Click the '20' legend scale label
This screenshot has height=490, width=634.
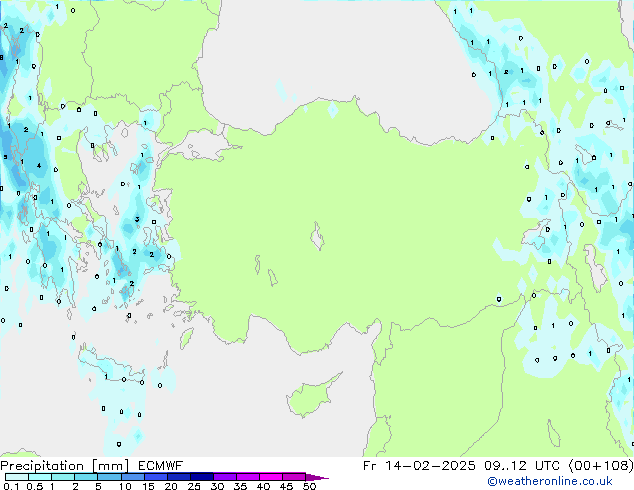coord(171,486)
